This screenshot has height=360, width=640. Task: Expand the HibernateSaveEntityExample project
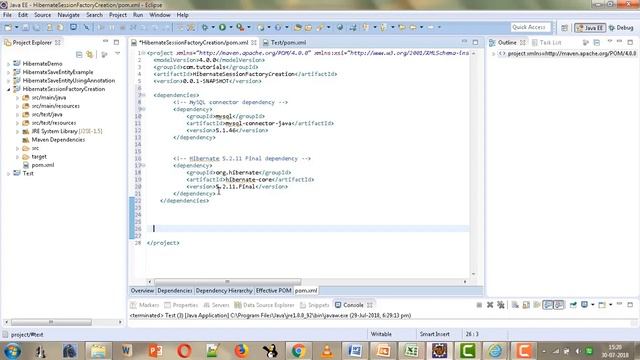(8, 72)
